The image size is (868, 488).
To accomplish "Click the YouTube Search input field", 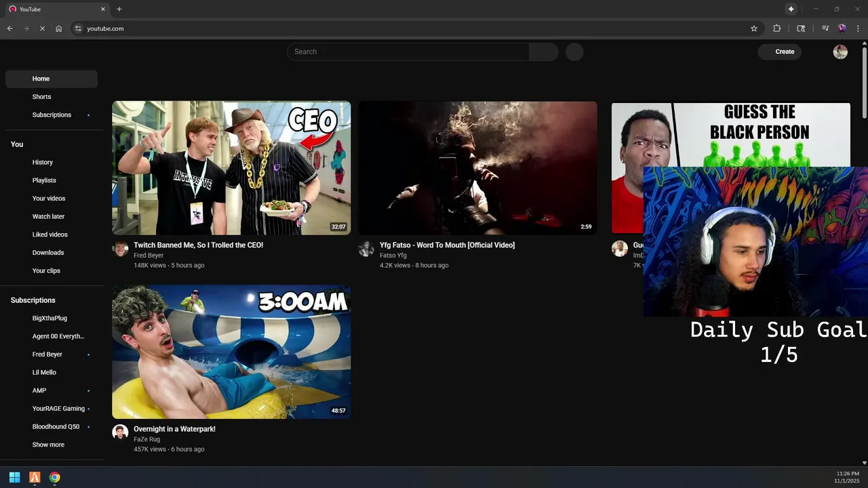I will [408, 52].
